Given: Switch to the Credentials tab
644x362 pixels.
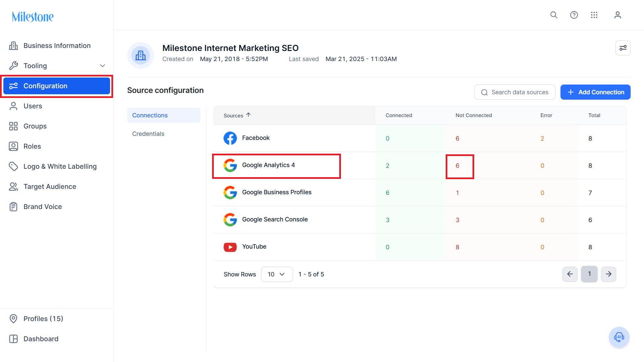Looking at the screenshot, I should click(x=164, y=134).
